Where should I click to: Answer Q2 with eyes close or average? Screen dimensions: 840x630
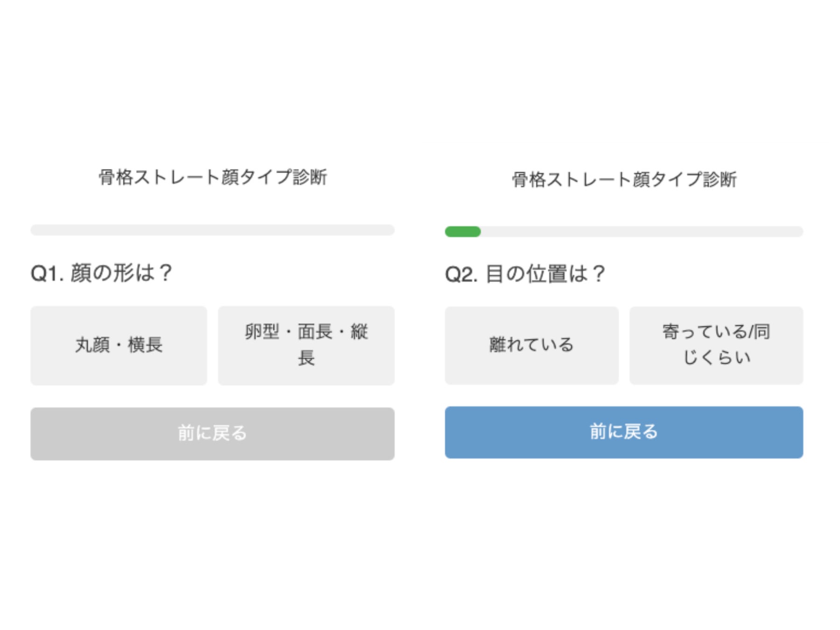716,345
